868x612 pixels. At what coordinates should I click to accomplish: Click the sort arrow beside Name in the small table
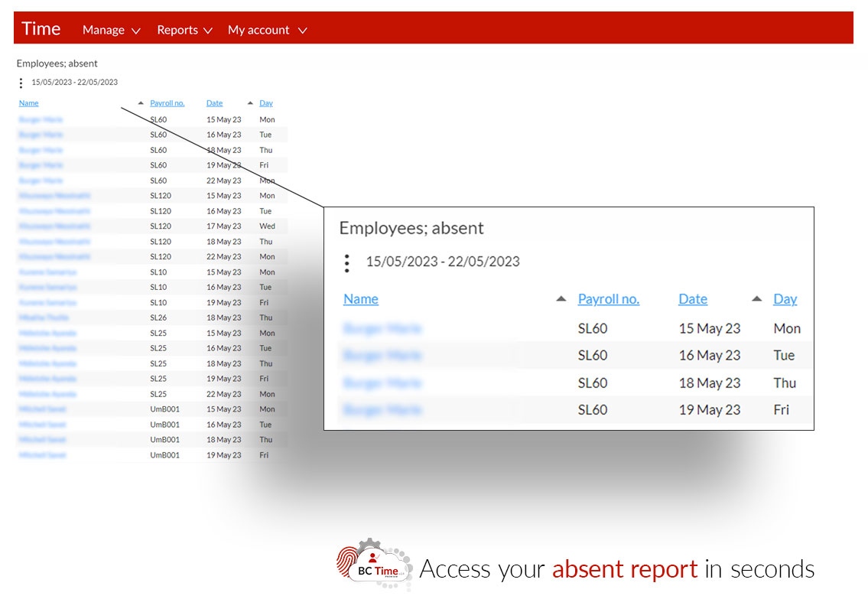(x=140, y=103)
